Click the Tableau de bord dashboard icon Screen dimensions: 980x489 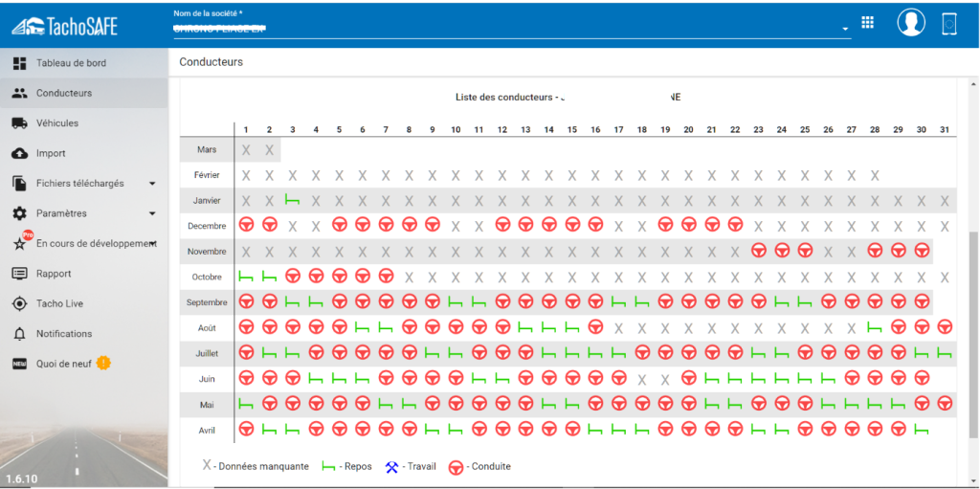coord(19,63)
